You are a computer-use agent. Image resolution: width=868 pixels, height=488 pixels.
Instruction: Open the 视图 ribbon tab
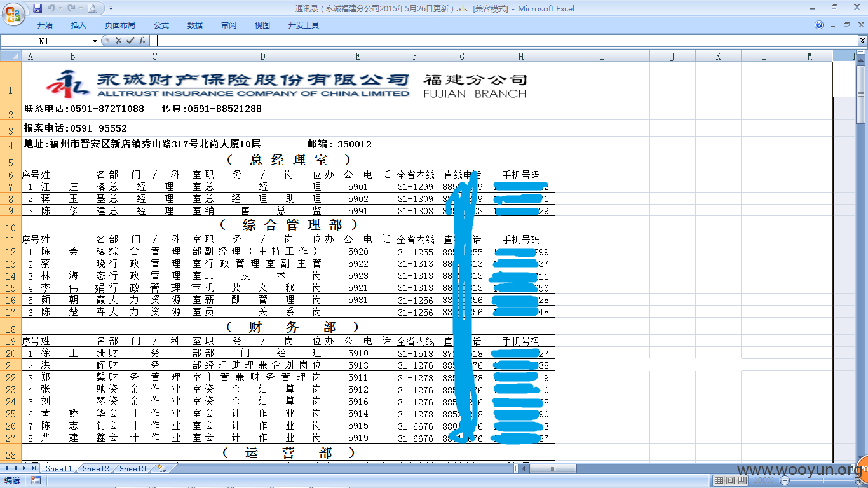coord(262,25)
